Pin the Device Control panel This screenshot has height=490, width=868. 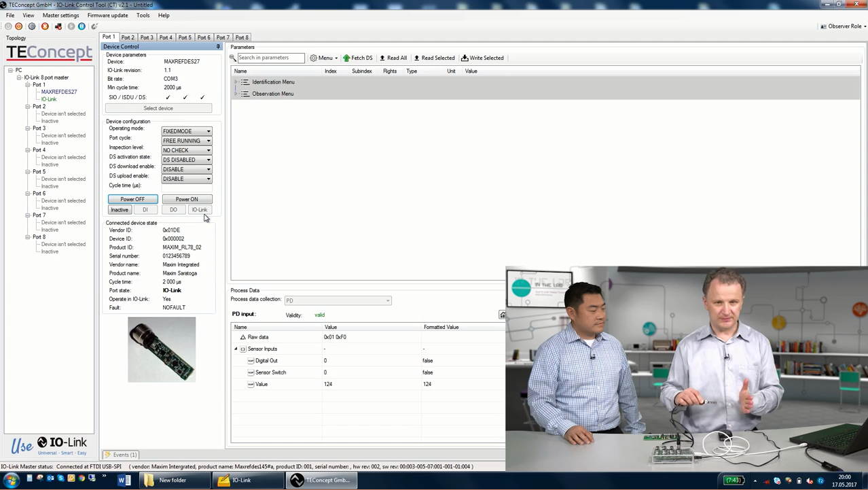click(x=218, y=47)
